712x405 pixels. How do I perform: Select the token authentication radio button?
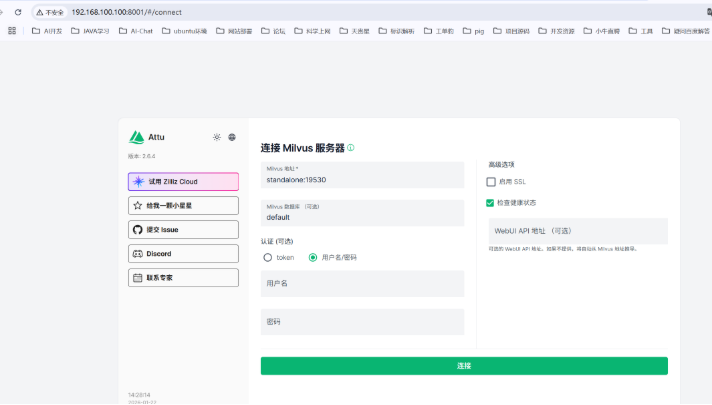click(x=267, y=257)
